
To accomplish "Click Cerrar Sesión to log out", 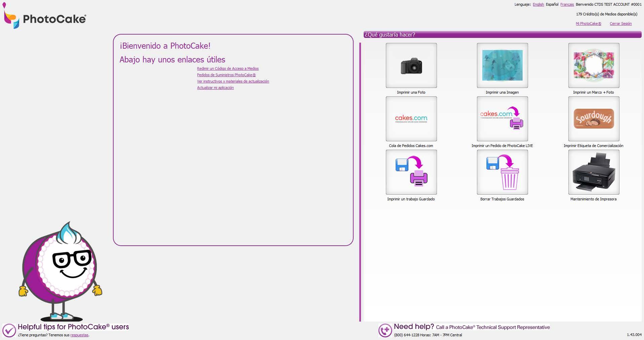I will click(x=620, y=23).
